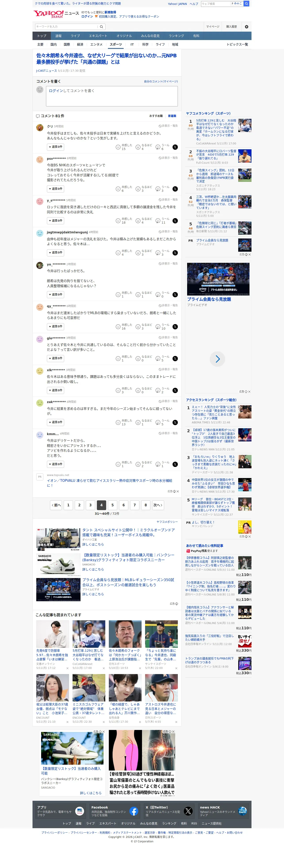Open 購入履歴 purchase history
Viewport: 284px width, 868px height.
[231, 27]
